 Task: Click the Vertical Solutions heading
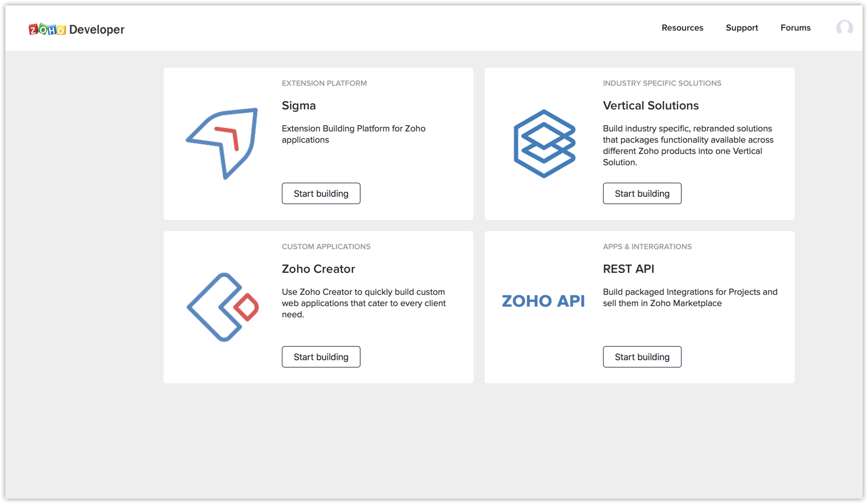point(650,105)
